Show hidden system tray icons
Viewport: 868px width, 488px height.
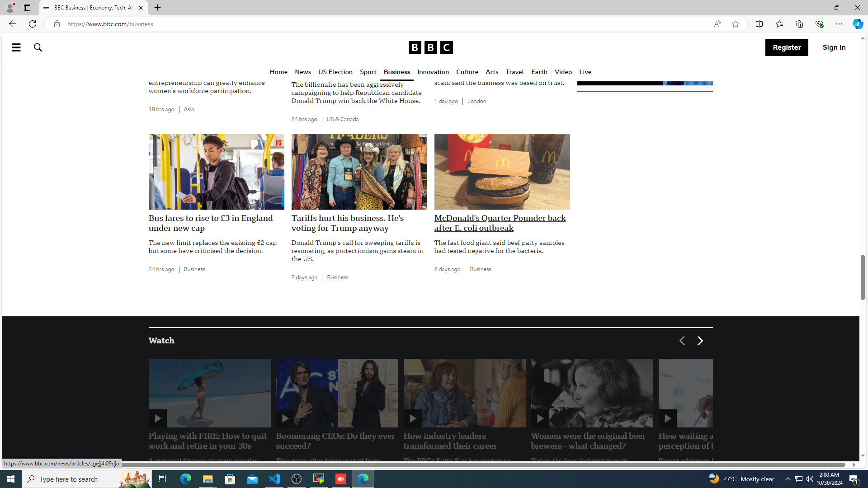pos(788,479)
